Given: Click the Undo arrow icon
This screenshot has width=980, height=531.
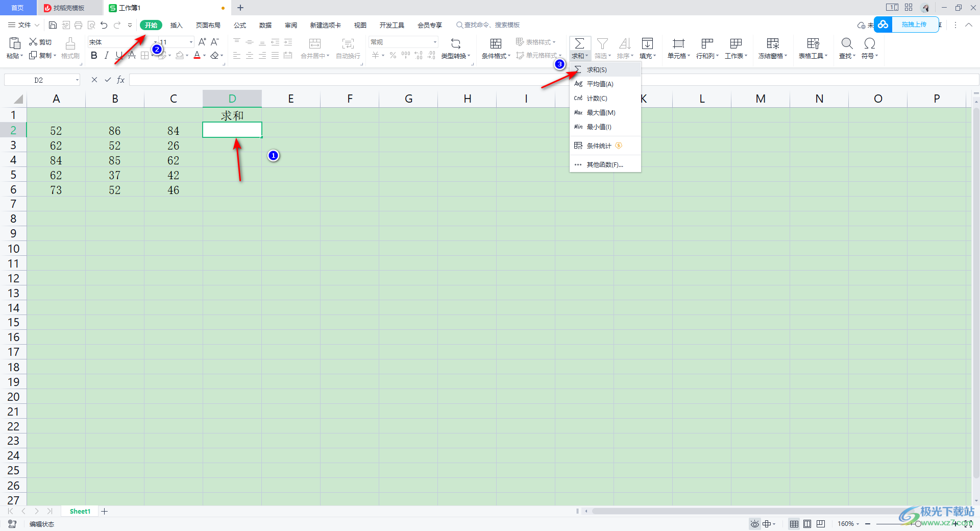Looking at the screenshot, I should point(104,25).
